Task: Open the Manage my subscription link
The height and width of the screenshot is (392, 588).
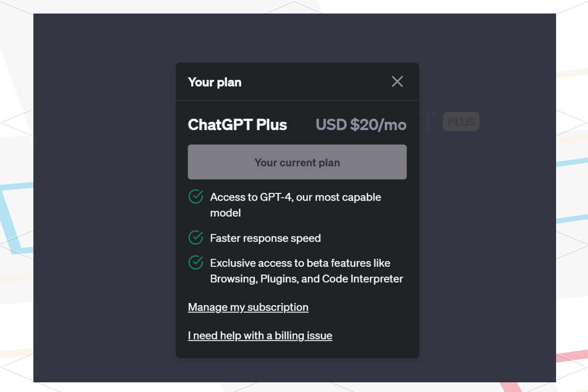Action: (248, 307)
